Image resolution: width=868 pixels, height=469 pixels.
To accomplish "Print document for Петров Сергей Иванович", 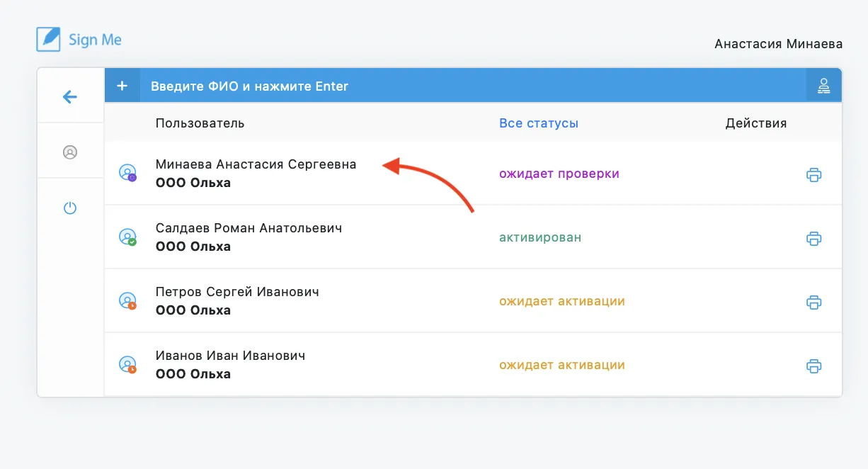I will pyautogui.click(x=813, y=302).
